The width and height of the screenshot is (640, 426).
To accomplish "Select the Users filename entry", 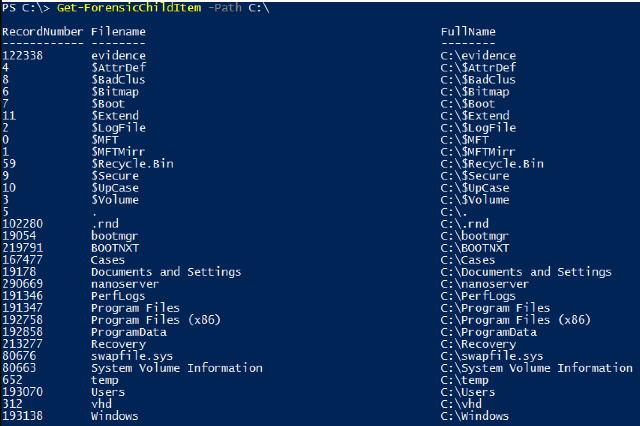I will (108, 392).
